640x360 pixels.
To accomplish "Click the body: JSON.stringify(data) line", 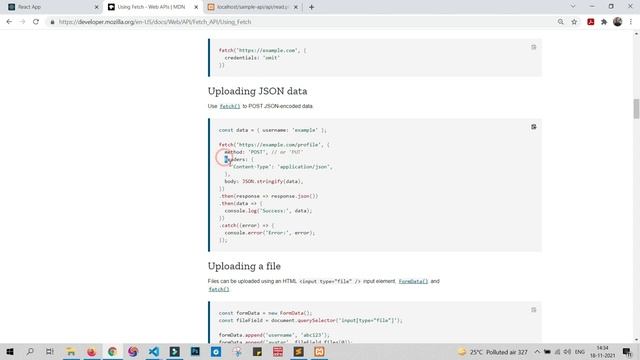I will [x=264, y=182].
